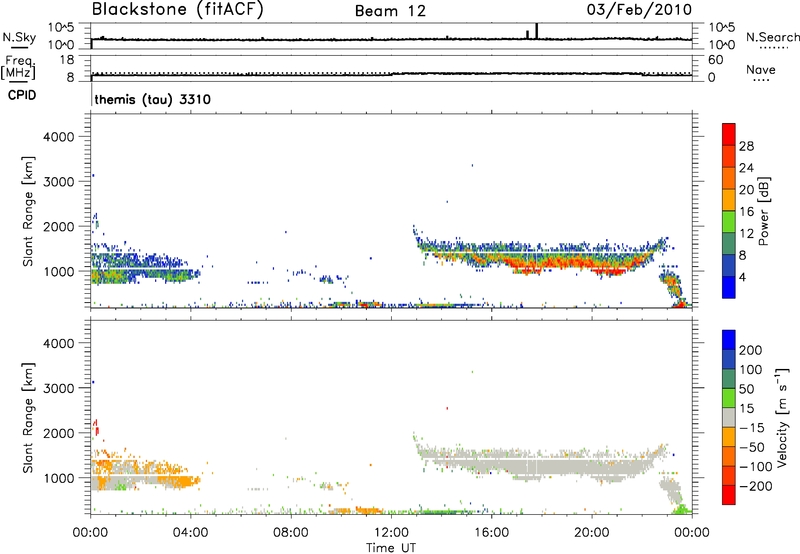Screen dimensions: 800x554
Task: Click the "18" tick on frequency axis
Action: tap(67, 60)
